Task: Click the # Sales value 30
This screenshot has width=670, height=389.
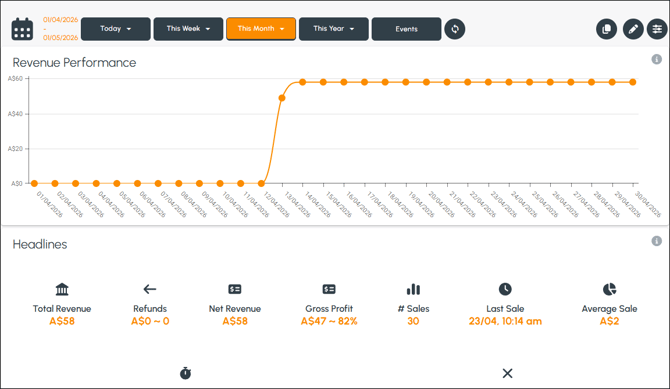Action: point(413,321)
